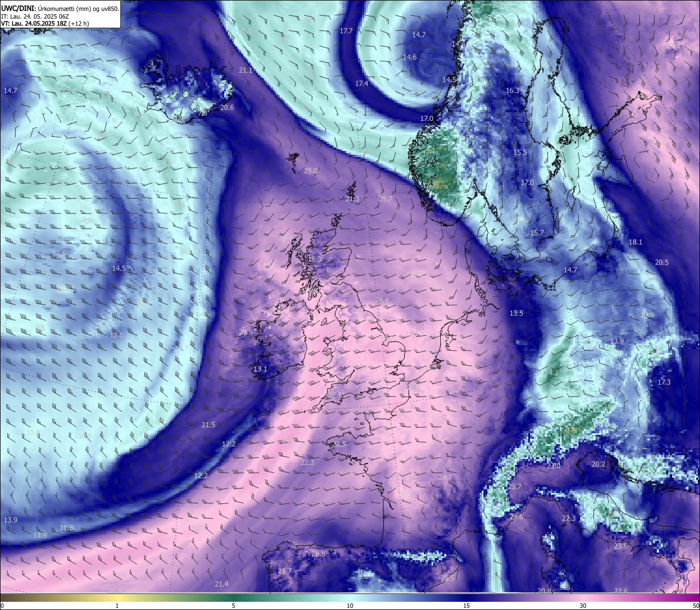Click the 'UWC/DINI: Úrkomumætti (mm) og uv850.' title
The width and height of the screenshot is (700, 610).
(x=60, y=8)
